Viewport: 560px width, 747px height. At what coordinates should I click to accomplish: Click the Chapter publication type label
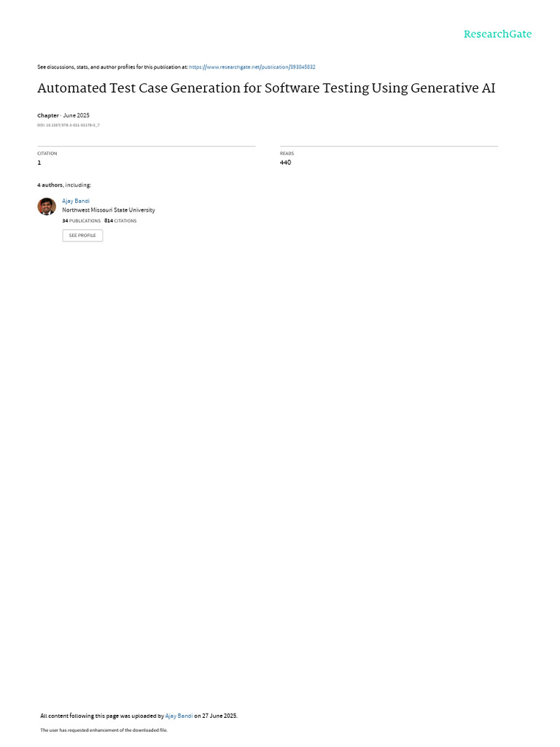48,115
